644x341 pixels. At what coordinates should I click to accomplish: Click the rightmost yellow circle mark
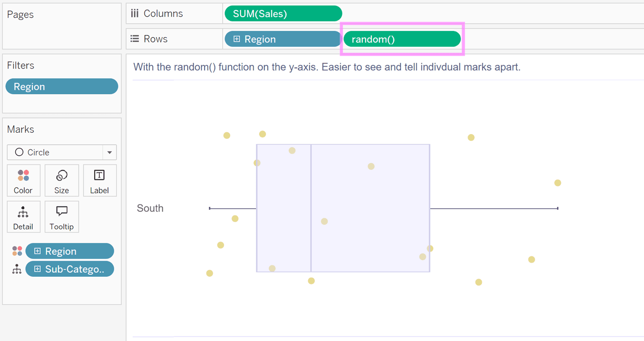(557, 183)
